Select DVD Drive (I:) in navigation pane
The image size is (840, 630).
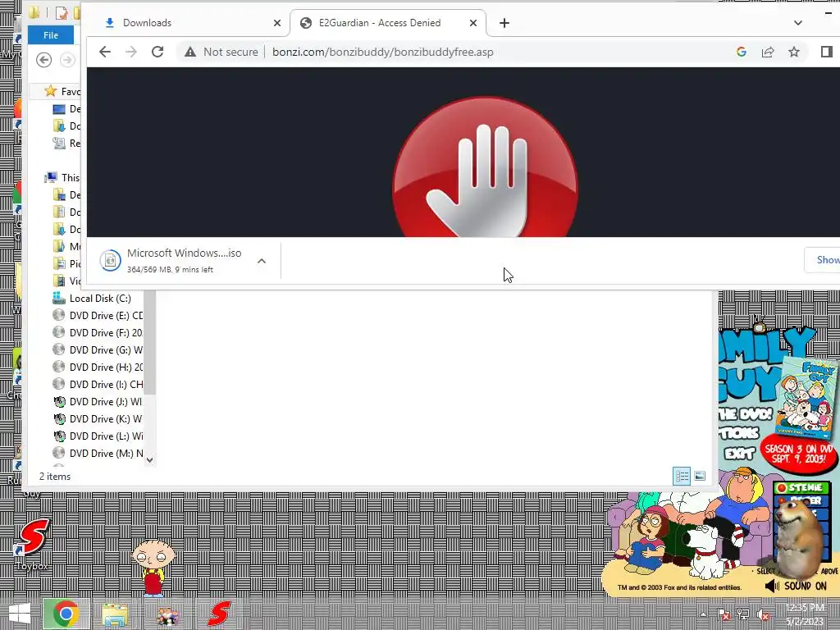(x=98, y=384)
